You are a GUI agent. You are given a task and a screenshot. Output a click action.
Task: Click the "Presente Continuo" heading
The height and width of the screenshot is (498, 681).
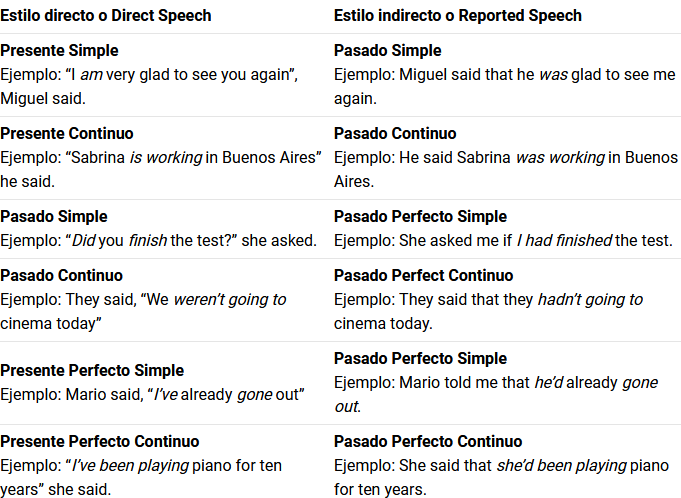click(x=66, y=134)
